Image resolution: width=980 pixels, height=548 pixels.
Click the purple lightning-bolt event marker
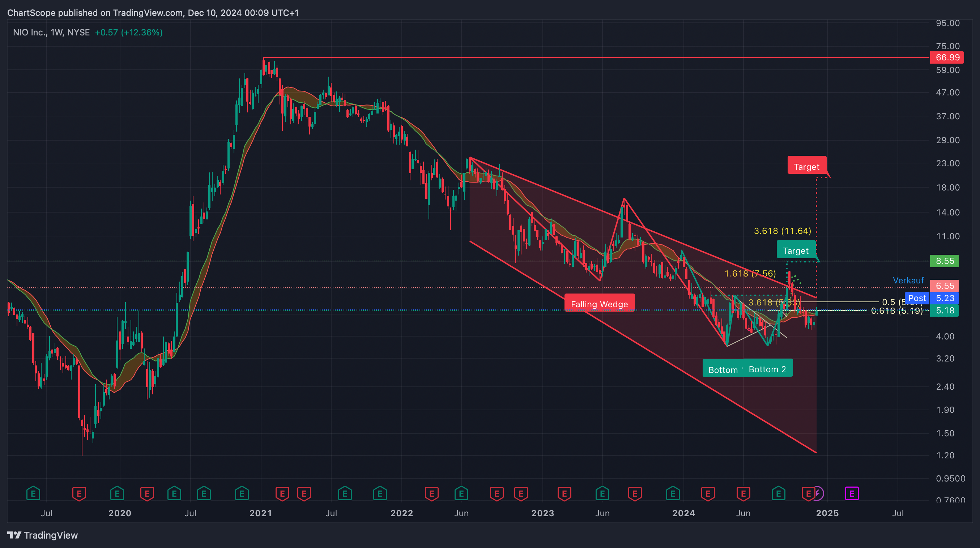click(x=818, y=494)
